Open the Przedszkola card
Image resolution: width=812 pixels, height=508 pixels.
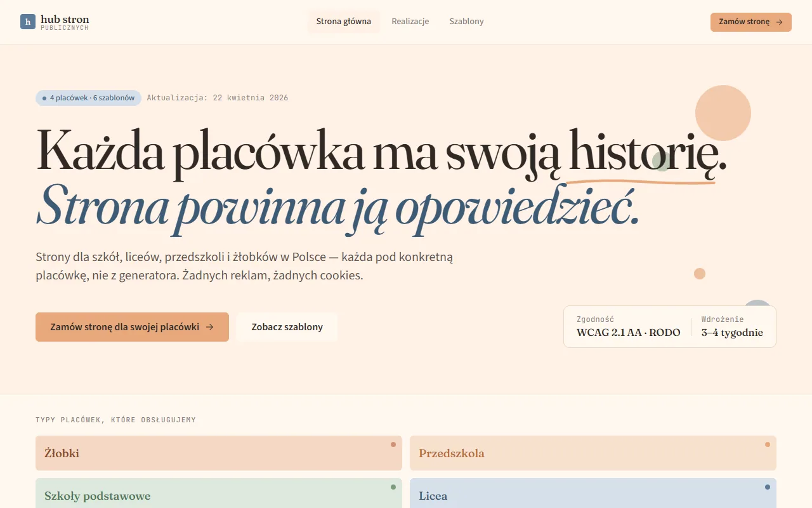[x=593, y=453]
